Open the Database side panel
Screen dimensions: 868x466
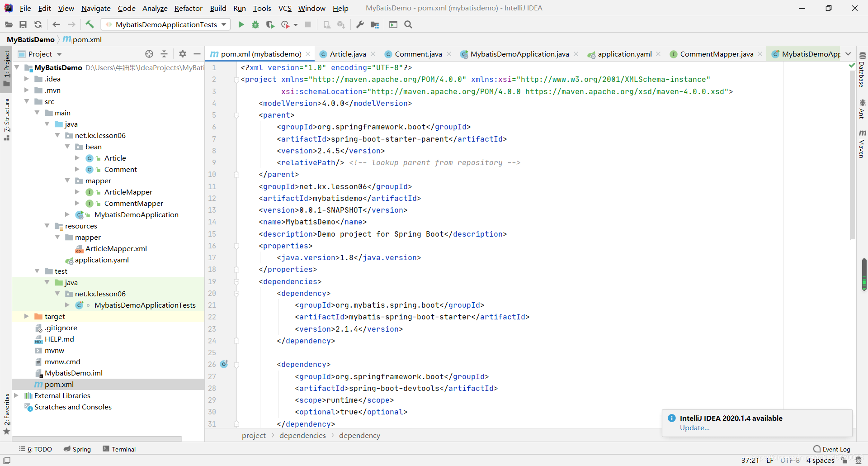tap(862, 70)
